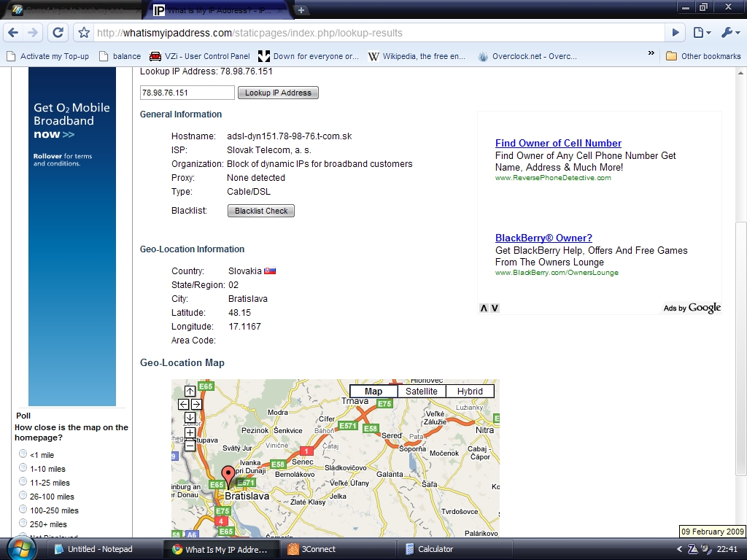
Task: Select the What Is My IP Address tab
Action: pos(217,10)
